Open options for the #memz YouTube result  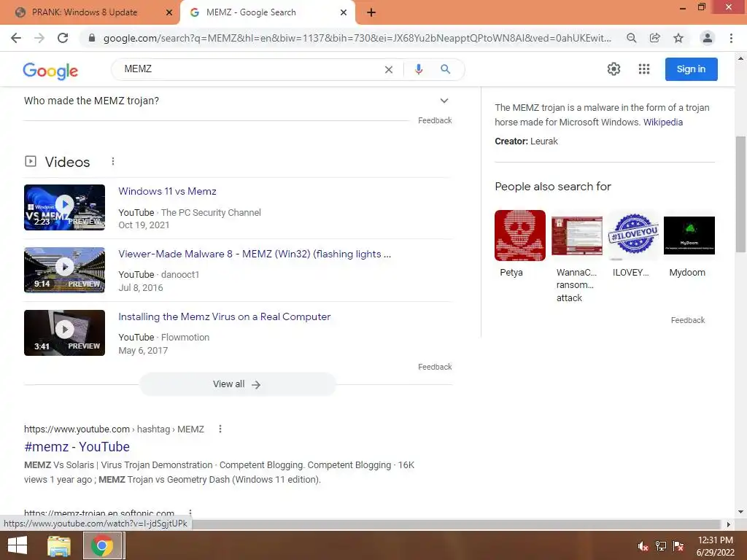coord(220,429)
